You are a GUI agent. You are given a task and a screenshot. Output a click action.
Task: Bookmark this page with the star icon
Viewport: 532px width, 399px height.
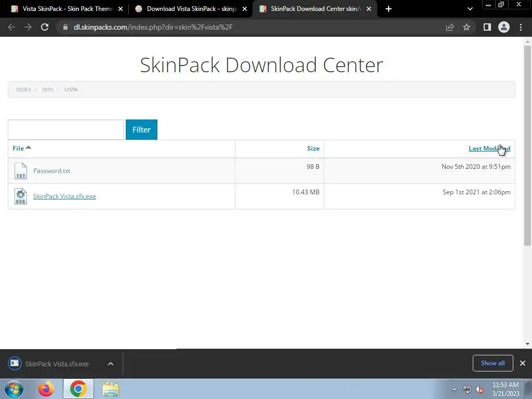tap(467, 27)
